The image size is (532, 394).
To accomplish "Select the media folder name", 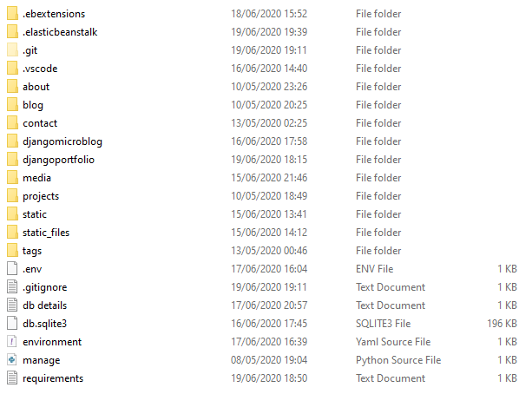I will 36,178.
